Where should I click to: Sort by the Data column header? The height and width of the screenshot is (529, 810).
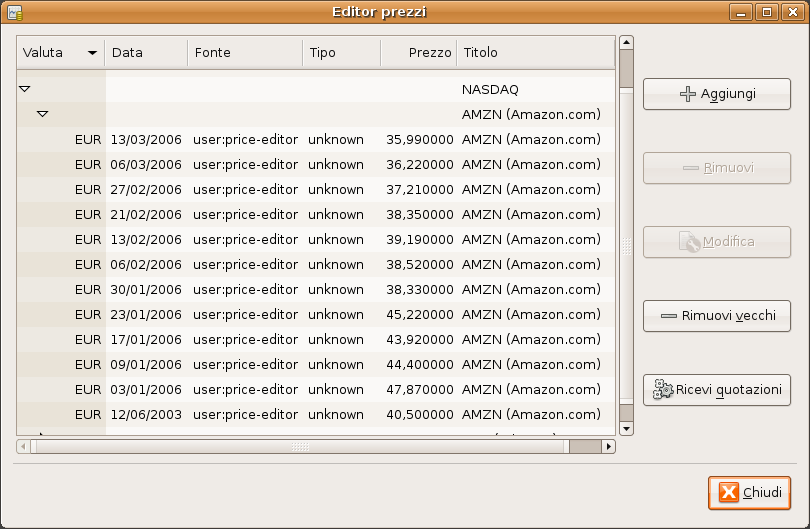point(145,52)
